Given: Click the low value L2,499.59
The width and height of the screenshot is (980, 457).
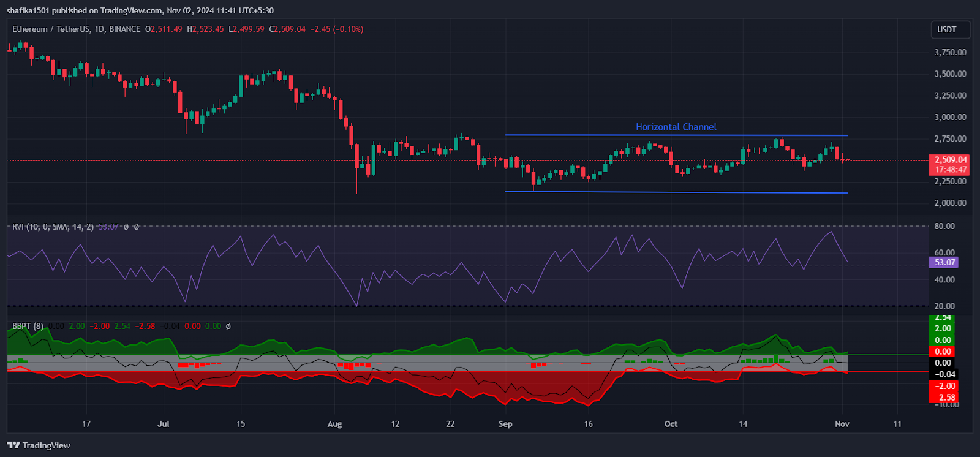Looking at the screenshot, I should click(246, 29).
